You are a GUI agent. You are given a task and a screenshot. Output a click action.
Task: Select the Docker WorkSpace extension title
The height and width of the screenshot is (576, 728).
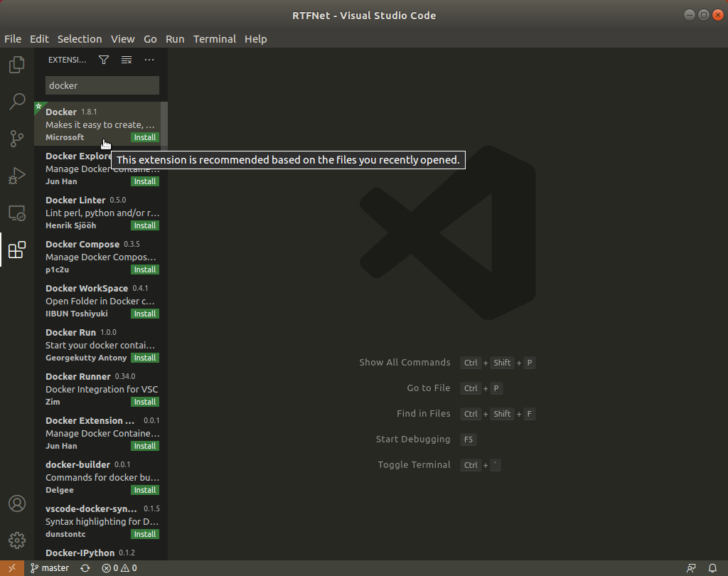click(86, 289)
